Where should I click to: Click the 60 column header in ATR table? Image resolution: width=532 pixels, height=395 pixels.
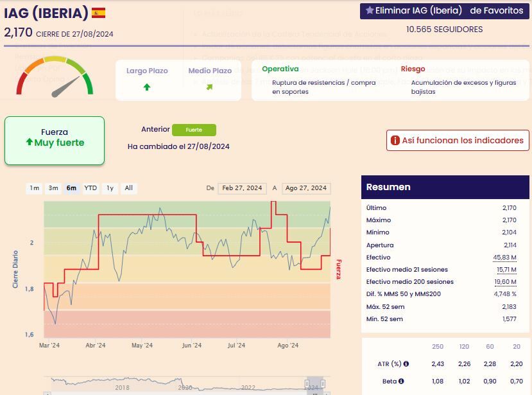tap(490, 346)
